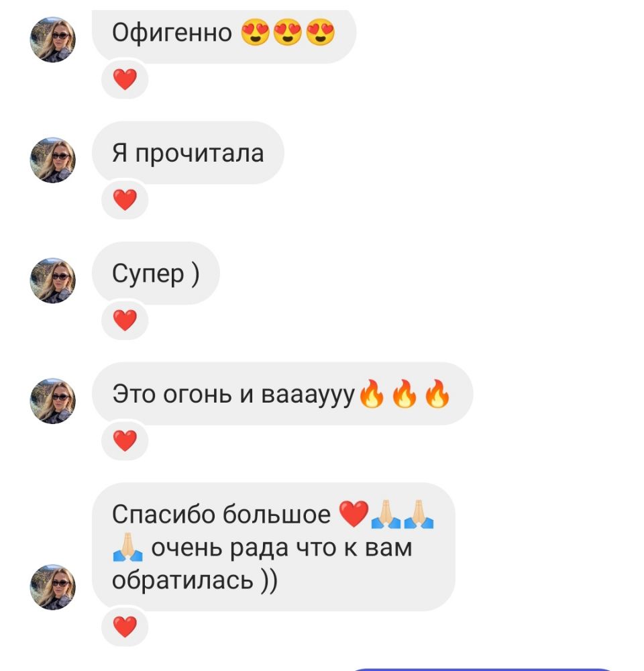This screenshot has width=644, height=671.
Task: Tap praying hands emoji before "очень рада"
Action: tap(127, 548)
